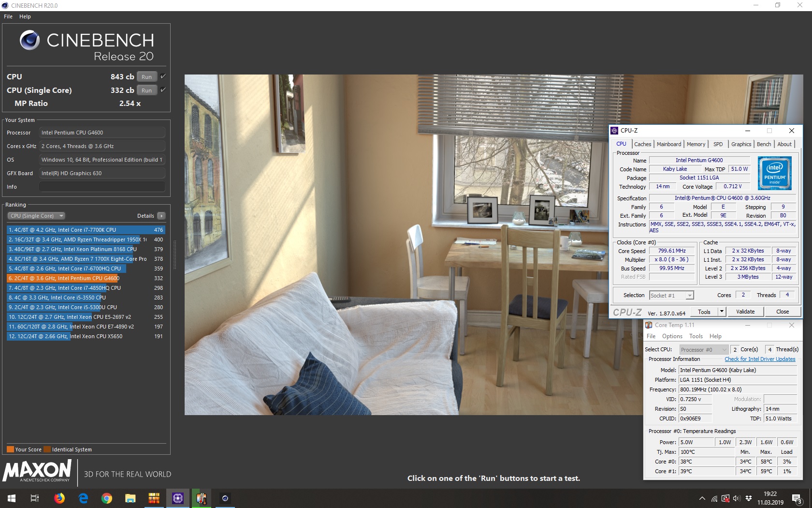The image size is (812, 508).
Task: Switch to the Bench tab in CPU-Z
Action: tap(764, 144)
